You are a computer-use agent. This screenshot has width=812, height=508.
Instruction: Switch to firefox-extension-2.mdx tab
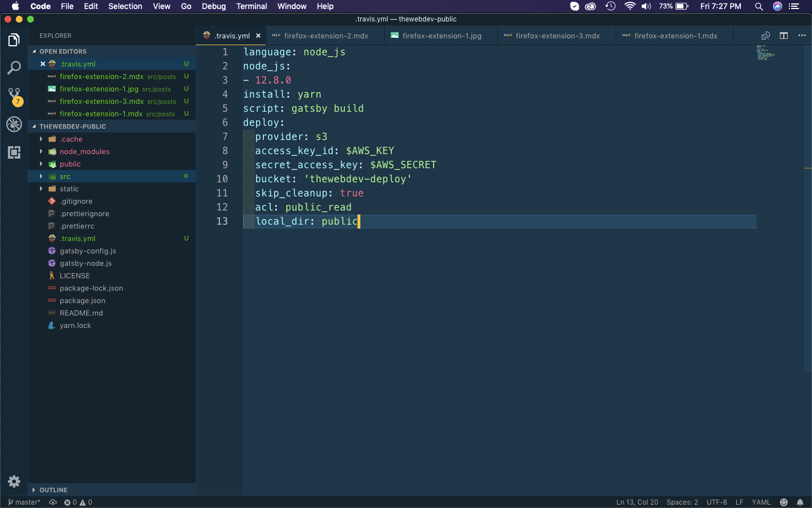point(325,36)
